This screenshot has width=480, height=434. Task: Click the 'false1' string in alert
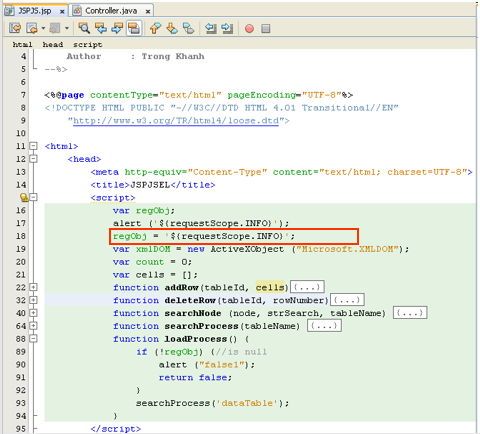(x=222, y=365)
